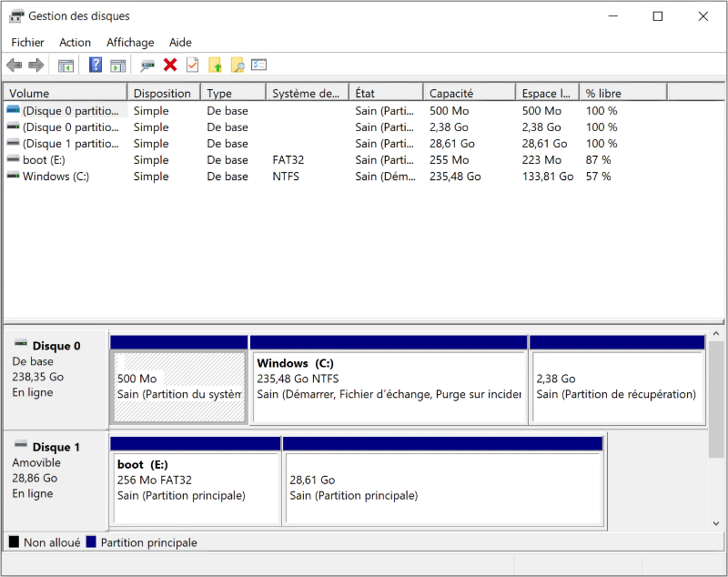Sort by the % libre column header
The width and height of the screenshot is (728, 577).
click(623, 93)
